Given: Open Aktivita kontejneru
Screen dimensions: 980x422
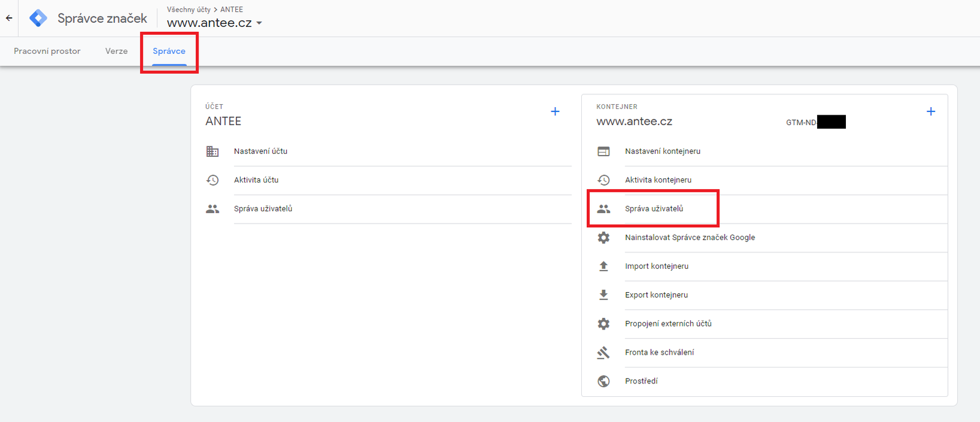Looking at the screenshot, I should point(658,180).
